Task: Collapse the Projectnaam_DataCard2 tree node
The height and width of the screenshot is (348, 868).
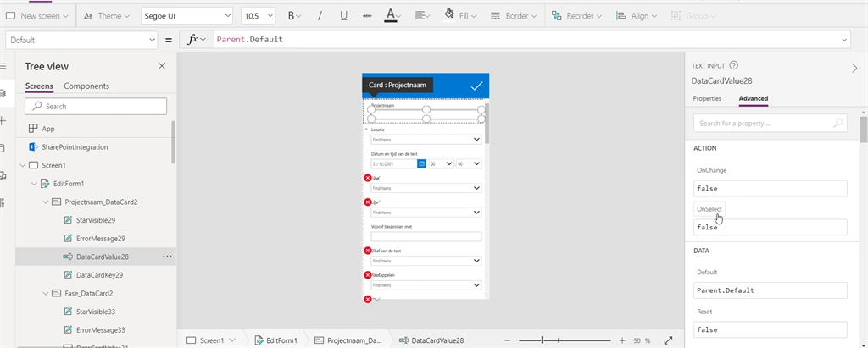Action: tap(46, 202)
